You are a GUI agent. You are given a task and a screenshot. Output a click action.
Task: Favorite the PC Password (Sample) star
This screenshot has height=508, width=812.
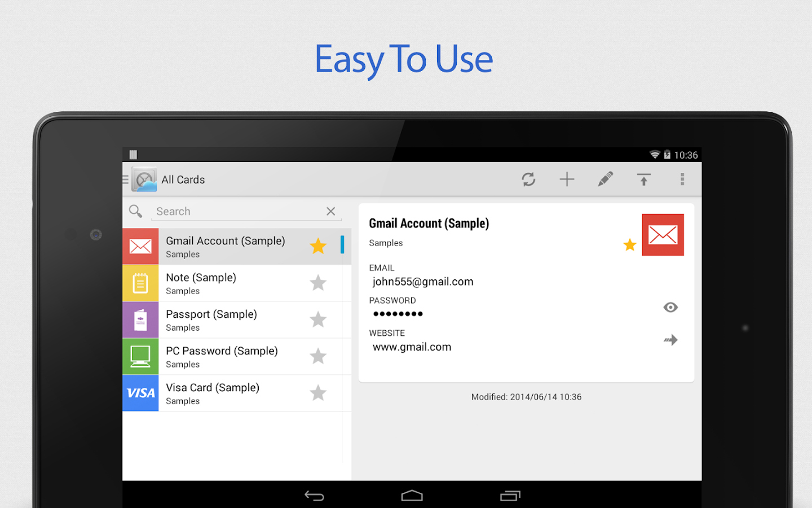pos(318,356)
